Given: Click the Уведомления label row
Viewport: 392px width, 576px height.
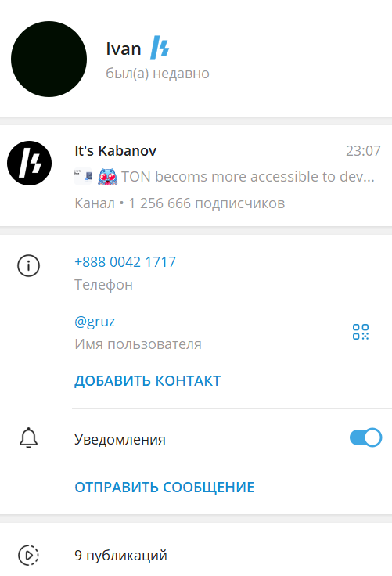Looking at the screenshot, I should [196, 439].
